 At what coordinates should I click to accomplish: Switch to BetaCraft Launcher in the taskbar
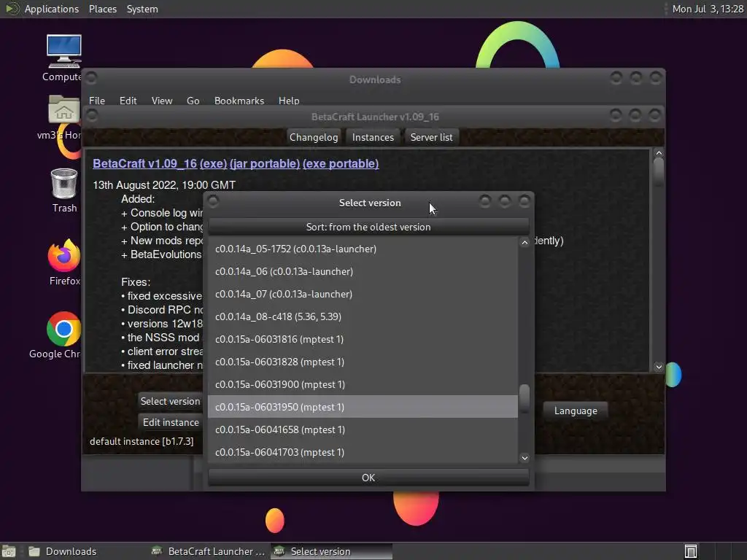209,551
